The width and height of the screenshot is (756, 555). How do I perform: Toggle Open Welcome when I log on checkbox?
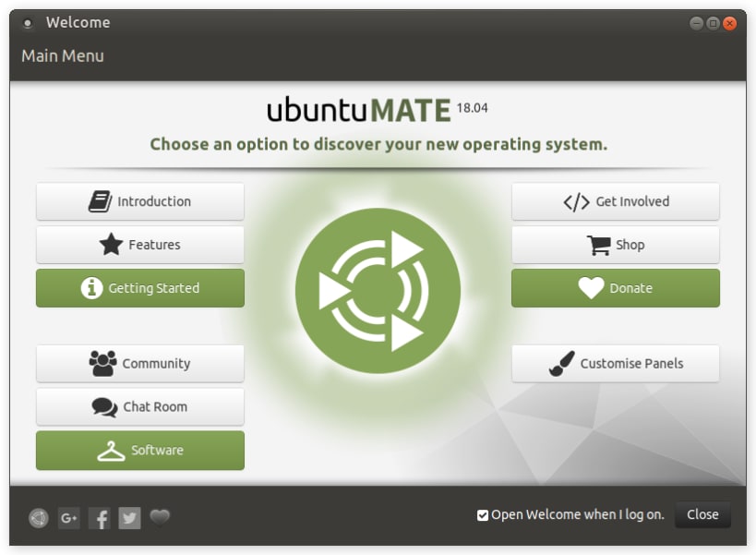tap(482, 515)
